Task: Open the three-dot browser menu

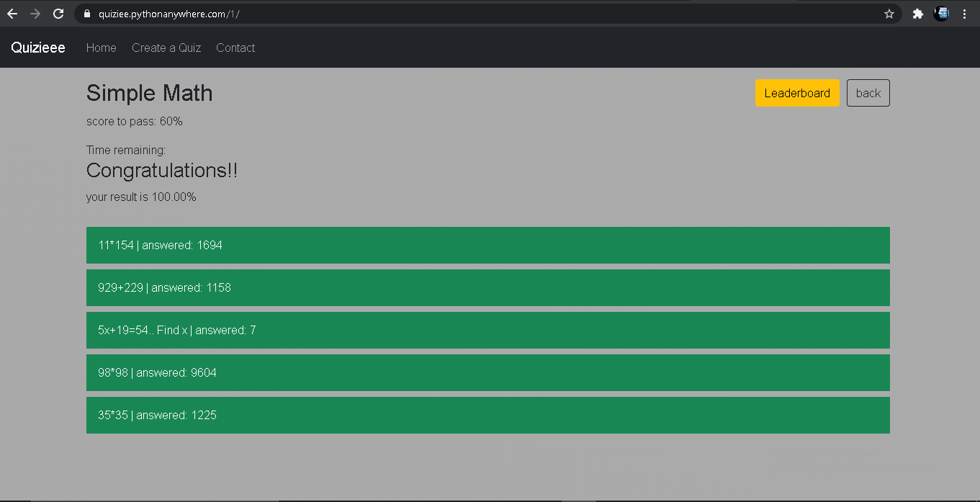Action: click(x=966, y=13)
